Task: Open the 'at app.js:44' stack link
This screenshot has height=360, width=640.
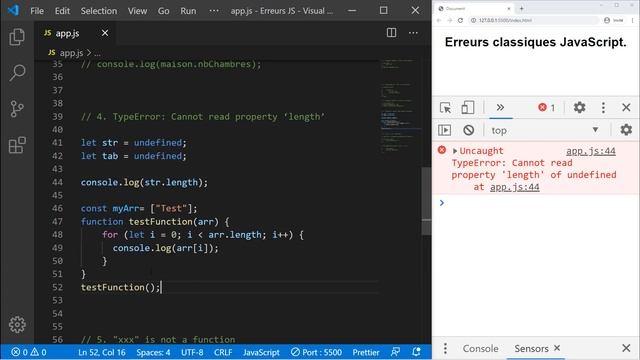Action: click(x=515, y=187)
